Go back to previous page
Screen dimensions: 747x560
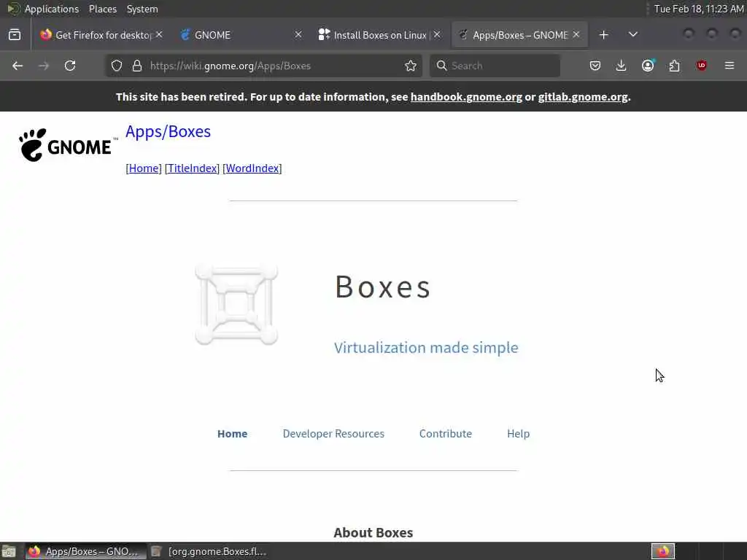tap(18, 66)
